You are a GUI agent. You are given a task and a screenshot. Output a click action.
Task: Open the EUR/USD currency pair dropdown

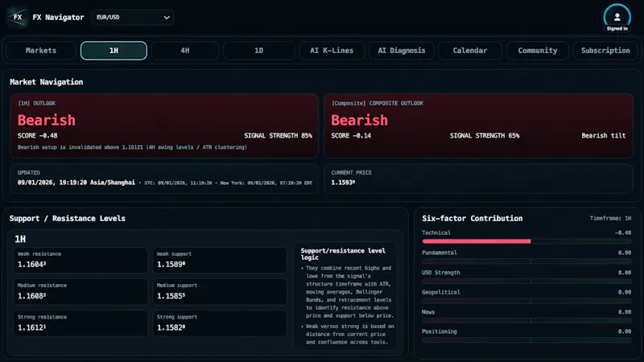[133, 17]
